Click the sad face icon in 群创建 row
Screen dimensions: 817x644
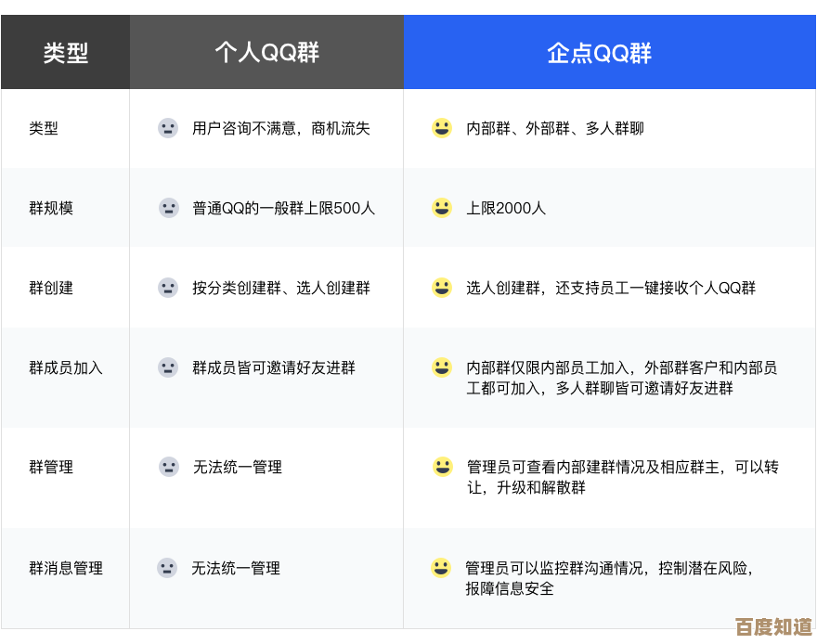pos(168,288)
